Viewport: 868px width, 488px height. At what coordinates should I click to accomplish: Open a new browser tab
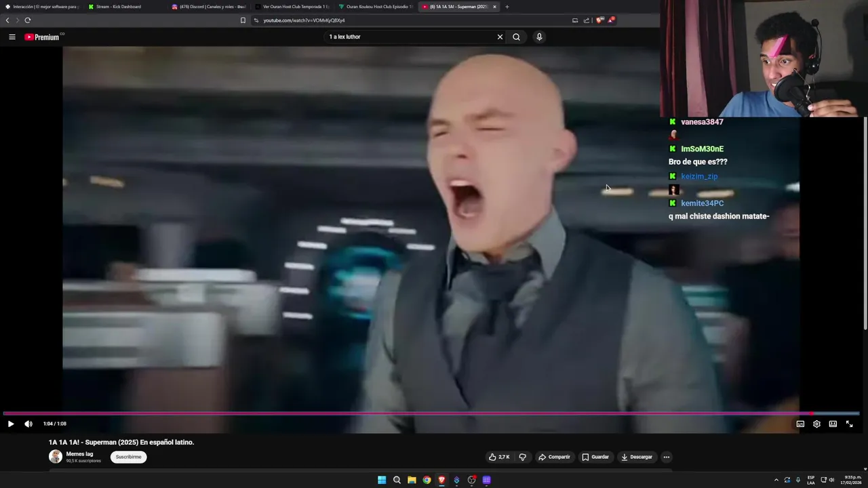click(507, 7)
